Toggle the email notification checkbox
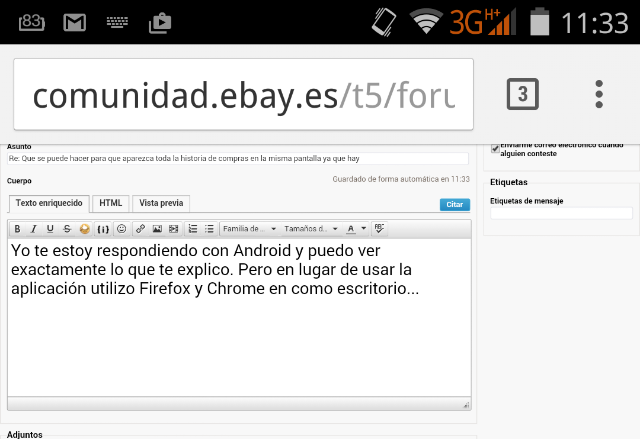The image size is (640, 439). click(495, 148)
